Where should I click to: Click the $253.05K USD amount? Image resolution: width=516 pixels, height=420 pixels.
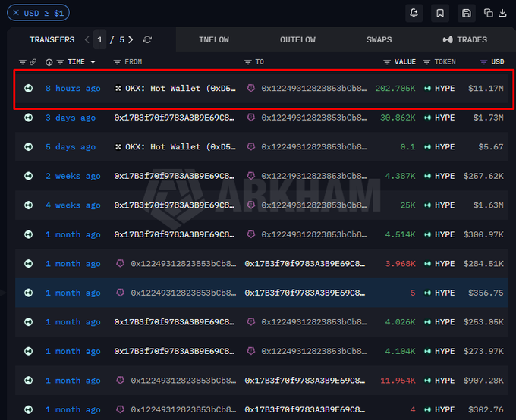point(483,322)
